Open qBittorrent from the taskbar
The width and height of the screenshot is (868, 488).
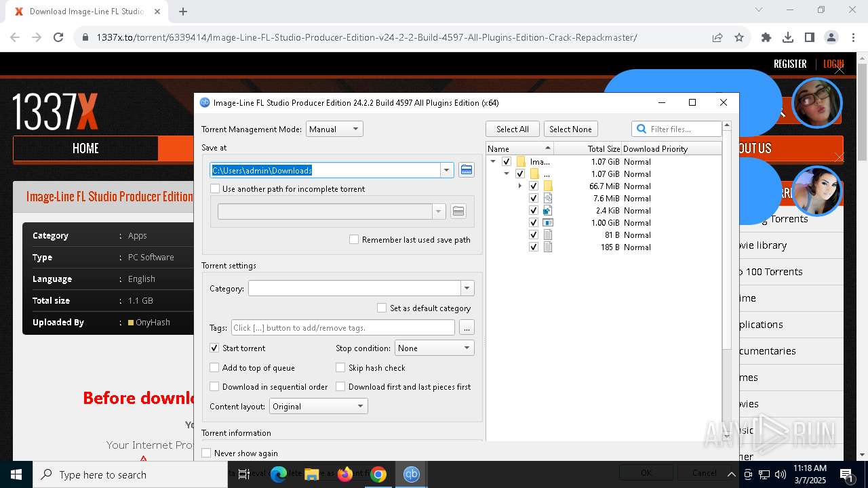411,474
